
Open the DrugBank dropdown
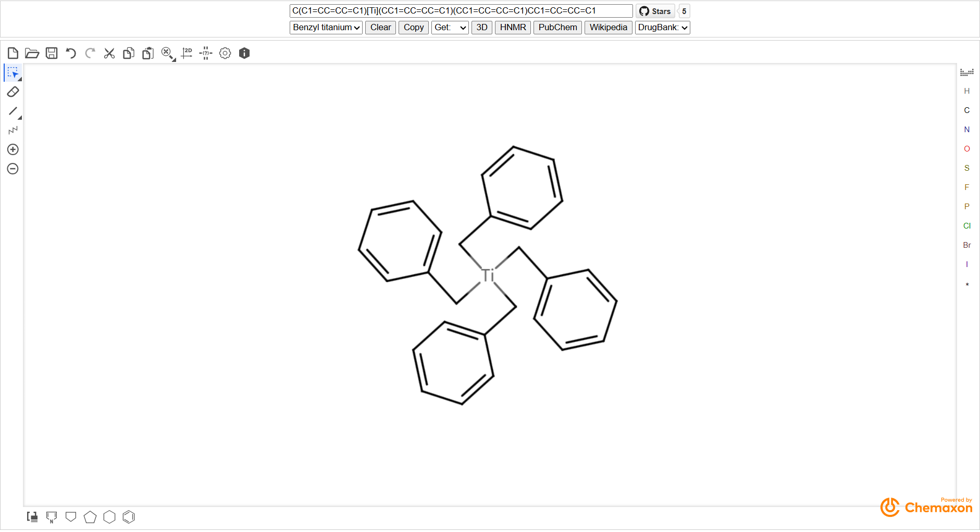[x=662, y=28]
